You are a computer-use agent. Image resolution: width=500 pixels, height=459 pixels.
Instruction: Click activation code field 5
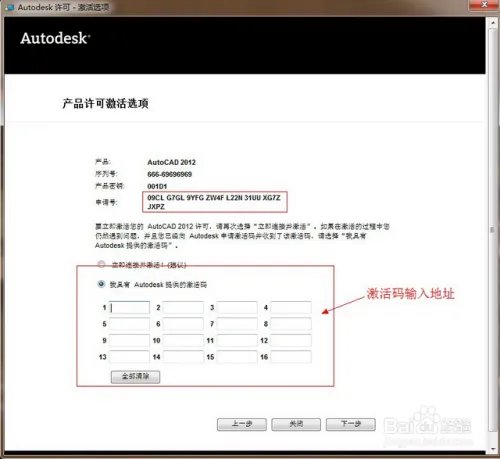pos(129,324)
